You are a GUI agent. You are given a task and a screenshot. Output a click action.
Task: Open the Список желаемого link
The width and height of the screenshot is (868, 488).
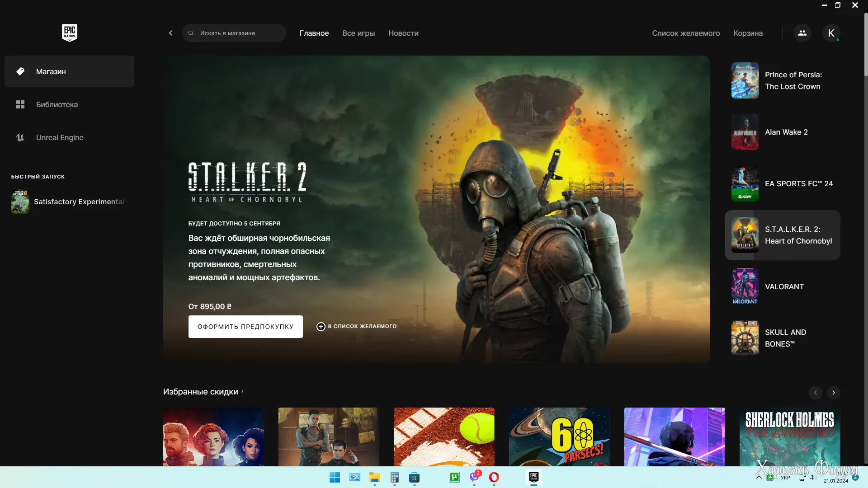686,33
